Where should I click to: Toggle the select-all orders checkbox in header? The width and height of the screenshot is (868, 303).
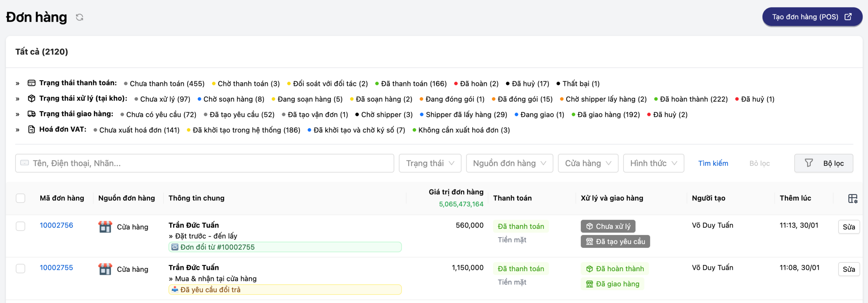tap(21, 198)
